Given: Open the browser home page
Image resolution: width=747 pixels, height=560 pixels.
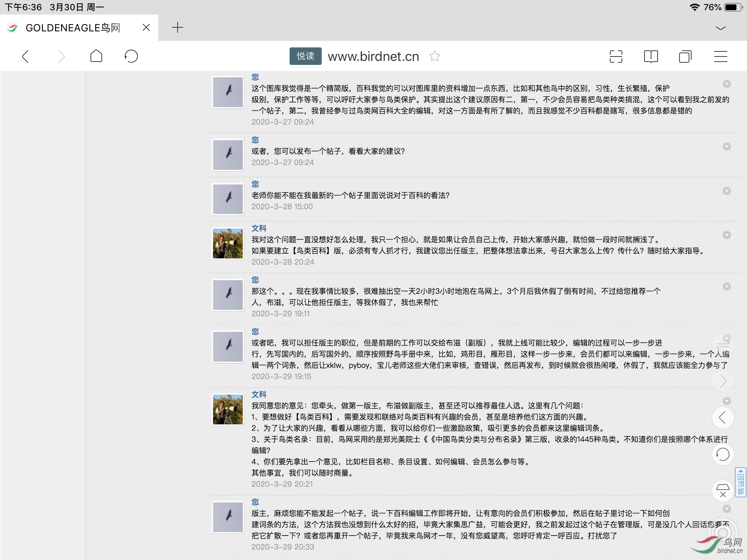Looking at the screenshot, I should 96,57.
